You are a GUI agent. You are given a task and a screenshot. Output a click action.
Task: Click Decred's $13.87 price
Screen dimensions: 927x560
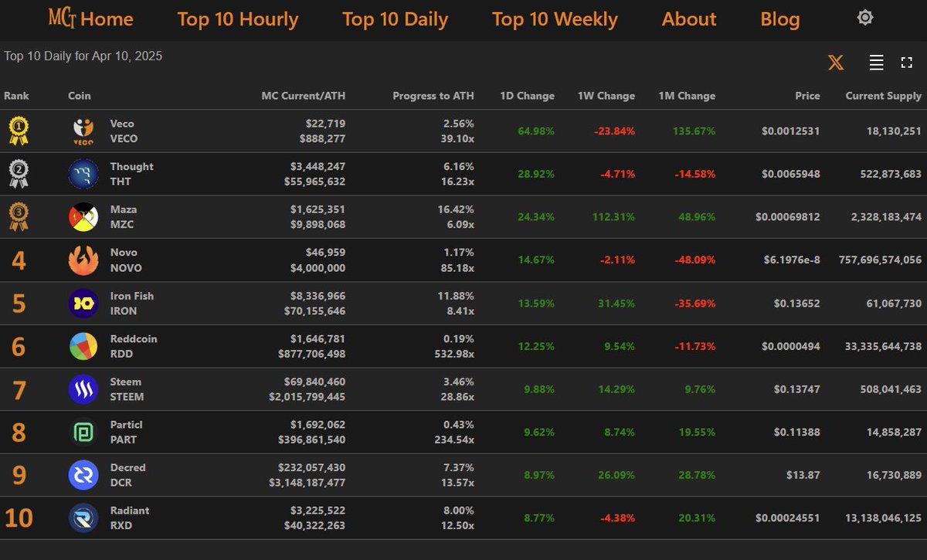click(803, 475)
